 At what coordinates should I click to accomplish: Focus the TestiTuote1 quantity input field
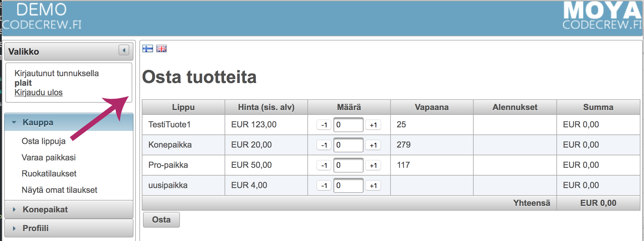pyautogui.click(x=348, y=125)
